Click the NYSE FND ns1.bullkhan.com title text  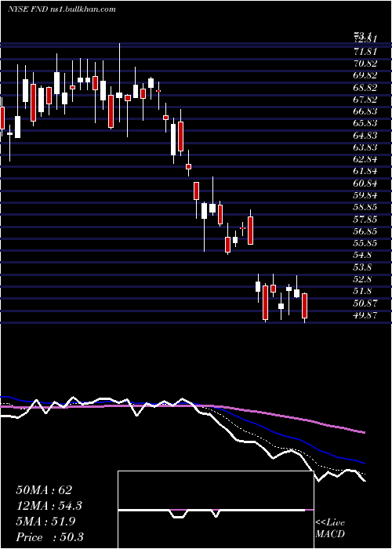pyautogui.click(x=62, y=9)
